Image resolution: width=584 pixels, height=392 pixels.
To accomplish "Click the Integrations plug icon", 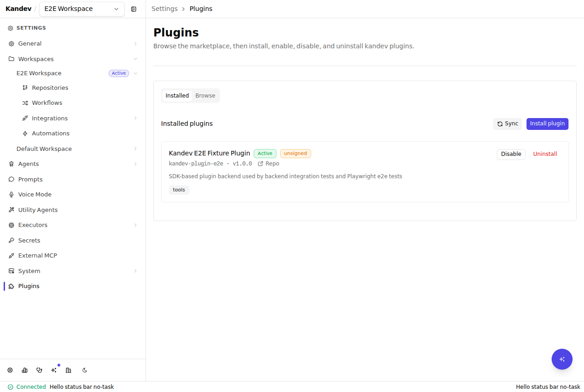I will (x=25, y=118).
